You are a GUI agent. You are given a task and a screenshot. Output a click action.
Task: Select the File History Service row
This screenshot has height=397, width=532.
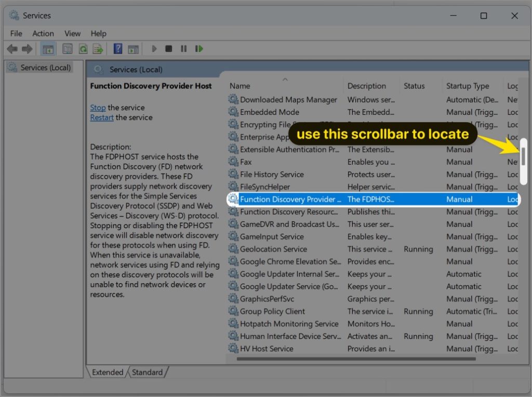click(x=372, y=175)
